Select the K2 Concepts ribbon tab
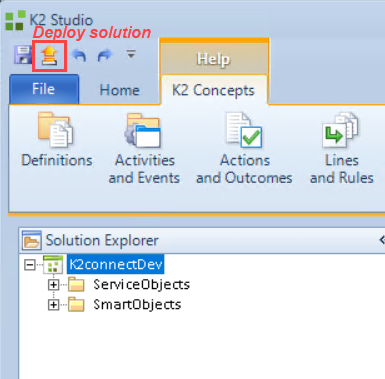The width and height of the screenshot is (385, 379). [213, 90]
